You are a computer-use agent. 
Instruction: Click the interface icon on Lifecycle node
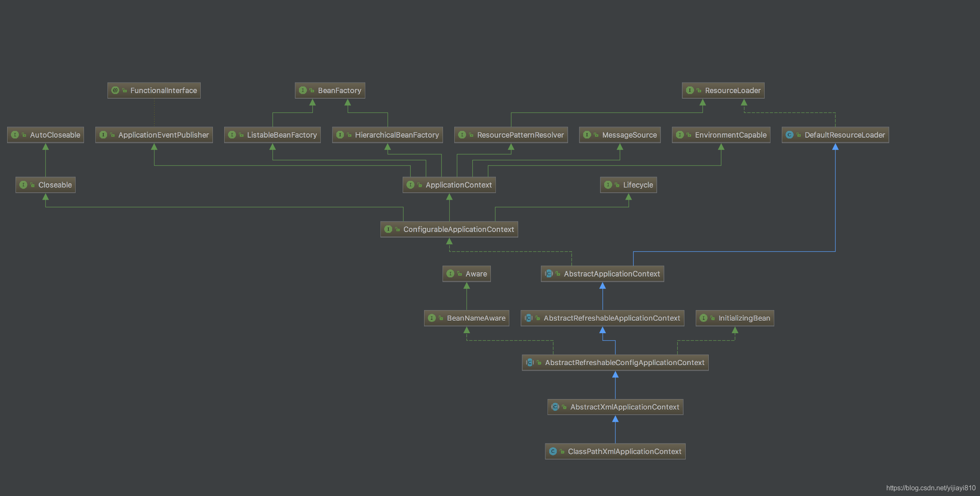click(608, 185)
